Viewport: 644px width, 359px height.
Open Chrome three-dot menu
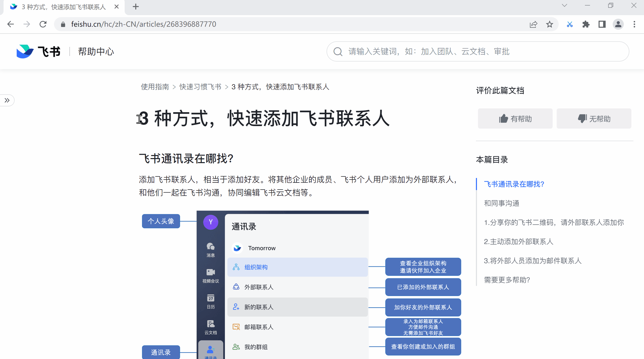click(x=634, y=24)
